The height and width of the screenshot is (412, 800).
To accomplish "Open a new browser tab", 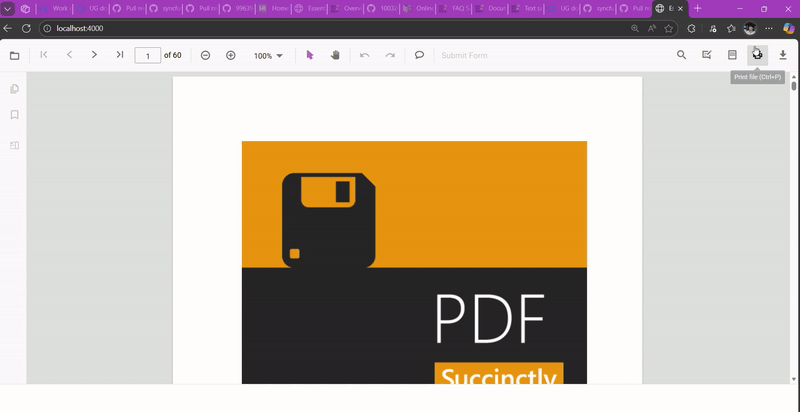I will pyautogui.click(x=697, y=8).
